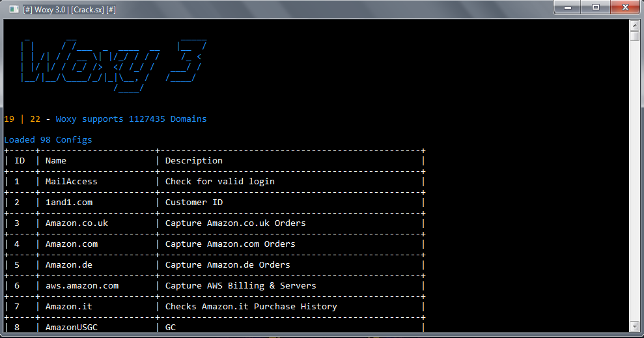Select the "Amazon.co.uk" config name
Viewport: 644px width, 338px height.
pyautogui.click(x=77, y=223)
